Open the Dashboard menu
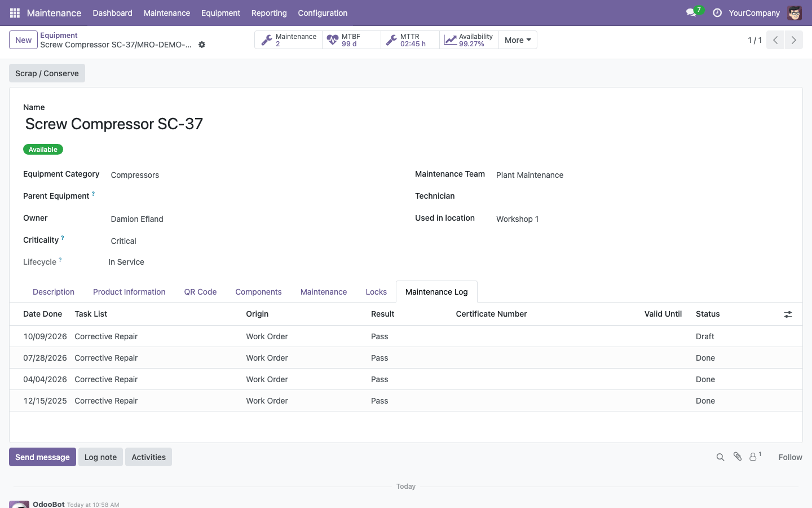Viewport: 812px width, 508px height. 113,13
